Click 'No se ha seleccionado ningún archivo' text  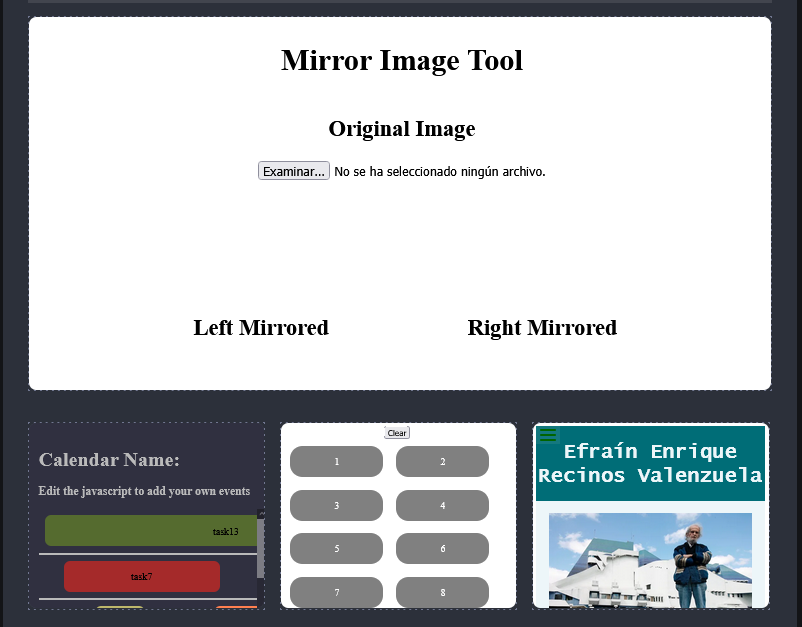click(x=439, y=171)
